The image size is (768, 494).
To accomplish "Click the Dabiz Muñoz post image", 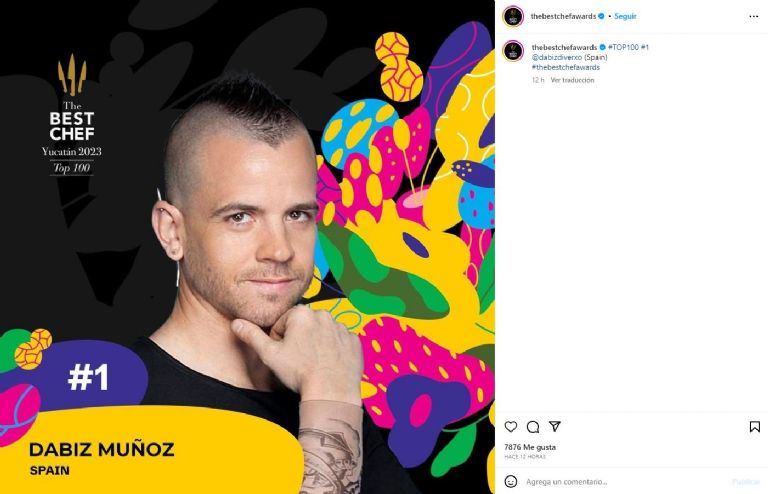I will click(x=247, y=247).
